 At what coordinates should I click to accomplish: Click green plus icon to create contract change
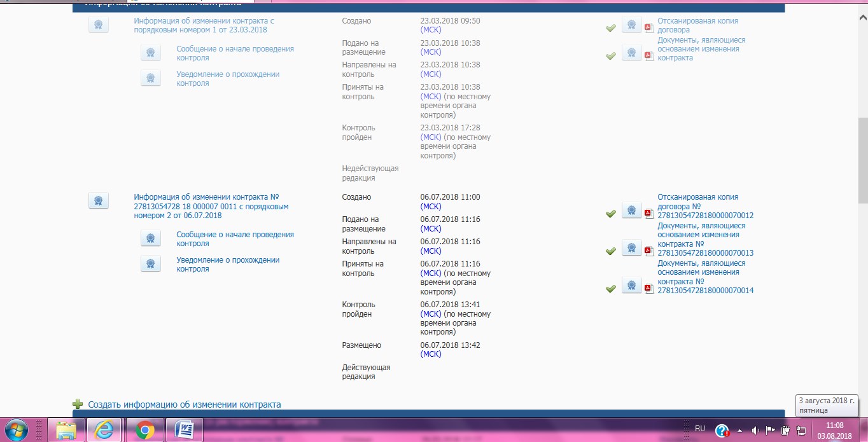pos(78,404)
